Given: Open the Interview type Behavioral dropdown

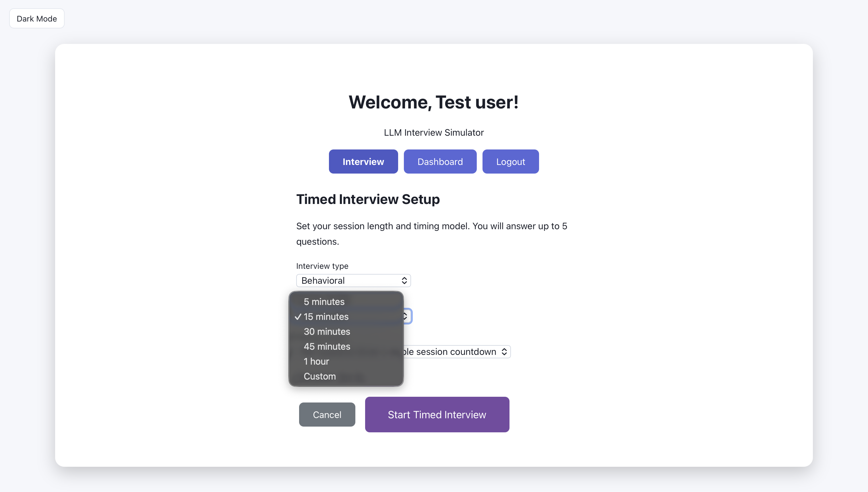Looking at the screenshot, I should pyautogui.click(x=353, y=281).
